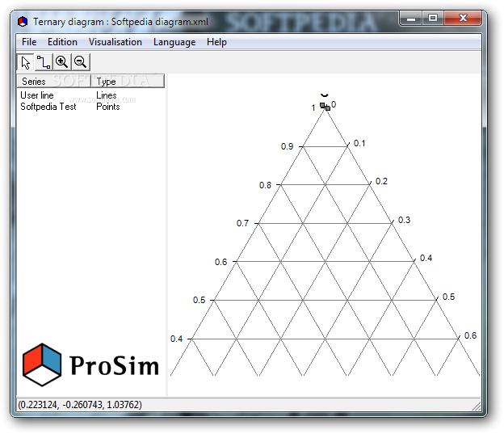
Task: Click the zoom in magnifier
Action: pyautogui.click(x=61, y=62)
